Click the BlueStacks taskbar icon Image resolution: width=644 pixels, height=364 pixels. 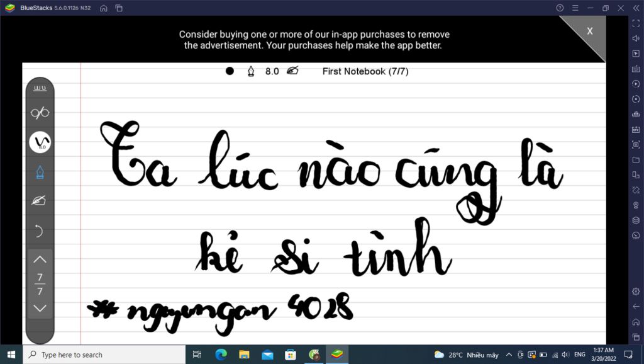point(337,355)
